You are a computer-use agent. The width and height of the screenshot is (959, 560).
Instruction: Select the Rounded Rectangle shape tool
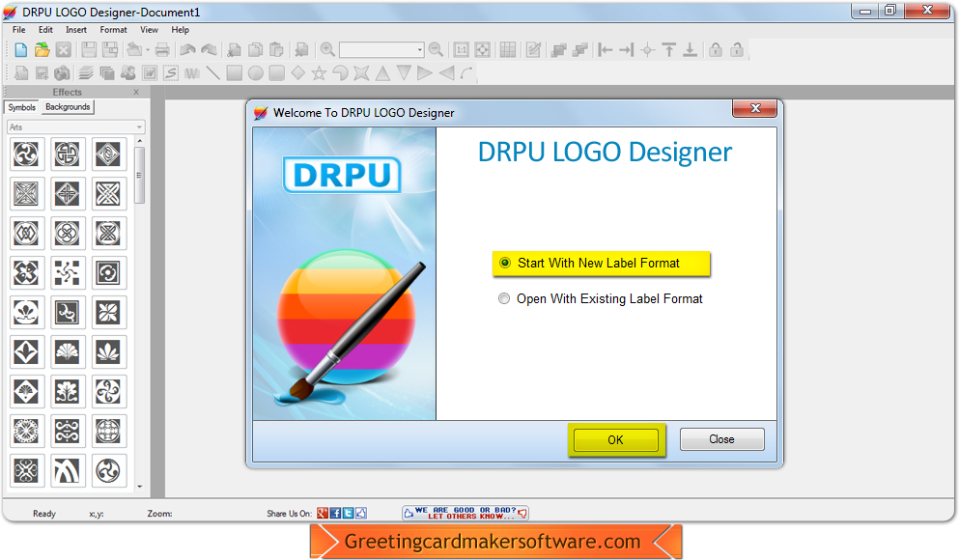(277, 73)
